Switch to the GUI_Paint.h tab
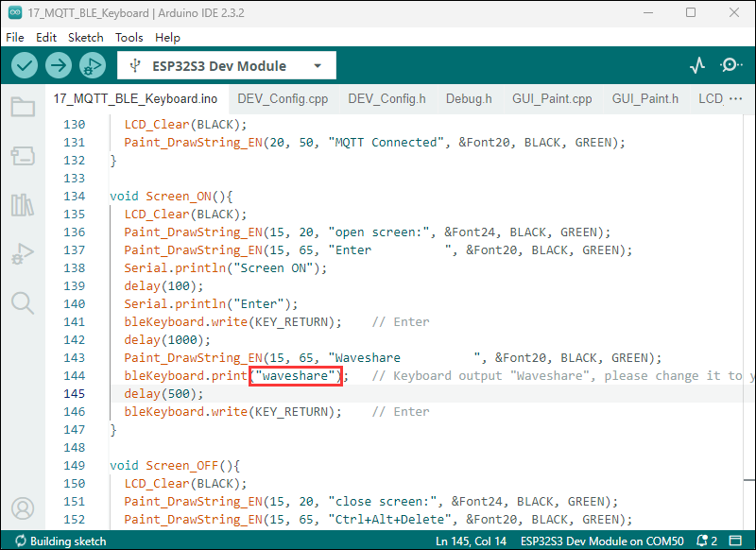This screenshot has width=756, height=550. [x=644, y=98]
